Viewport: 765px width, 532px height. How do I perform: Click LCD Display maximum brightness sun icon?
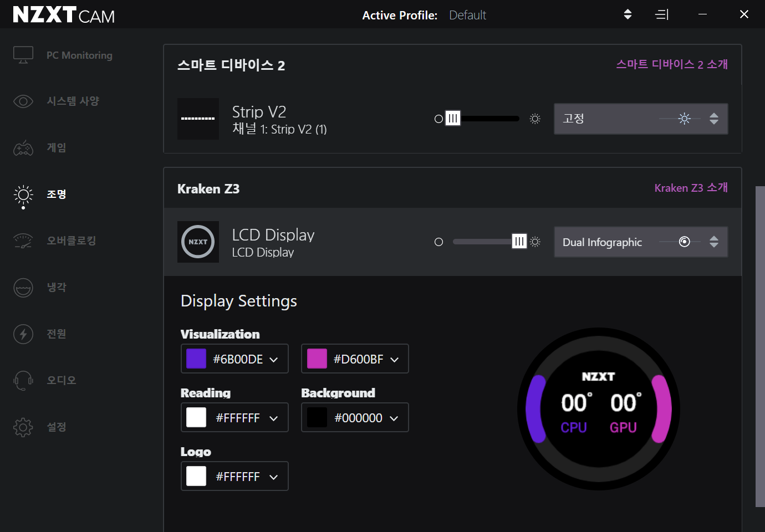point(535,242)
